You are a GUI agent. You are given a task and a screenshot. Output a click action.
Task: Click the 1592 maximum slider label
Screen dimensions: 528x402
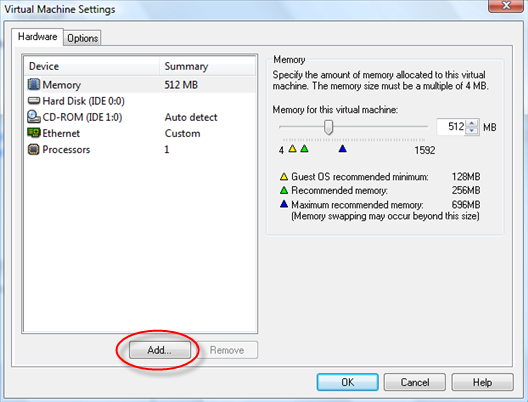click(x=425, y=150)
